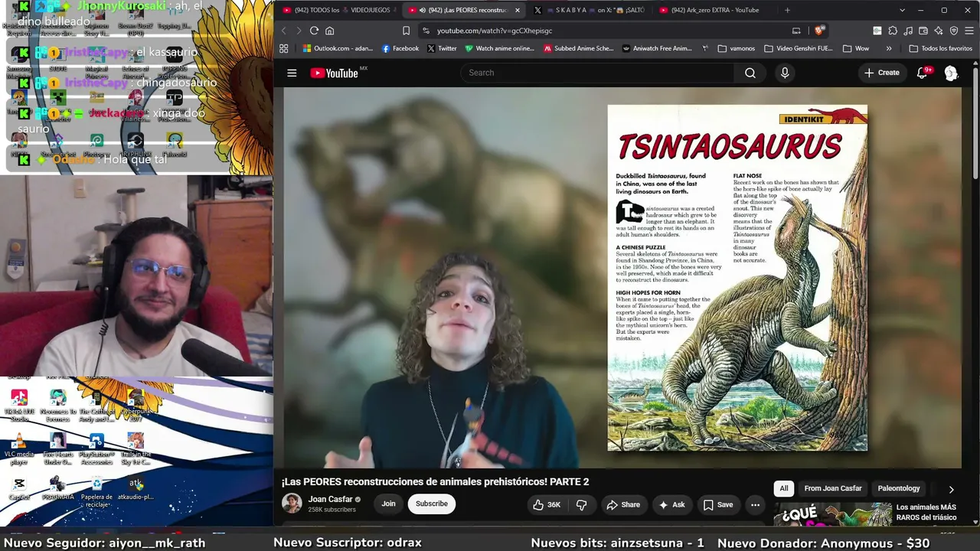Open Brave wallet icon in toolbar
Screen dimensions: 980x551
pos(923,31)
